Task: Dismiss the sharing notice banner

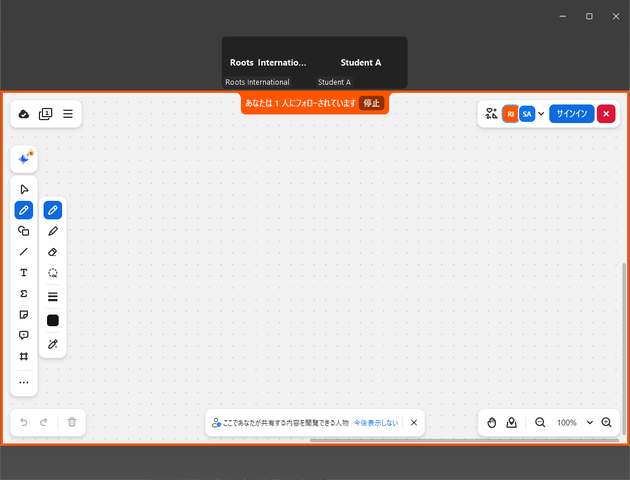Action: [x=414, y=423]
